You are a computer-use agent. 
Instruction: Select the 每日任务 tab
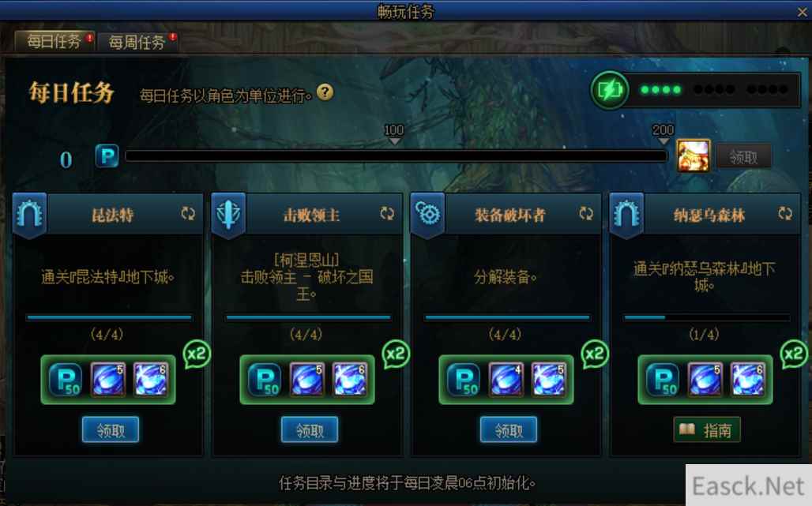55,41
